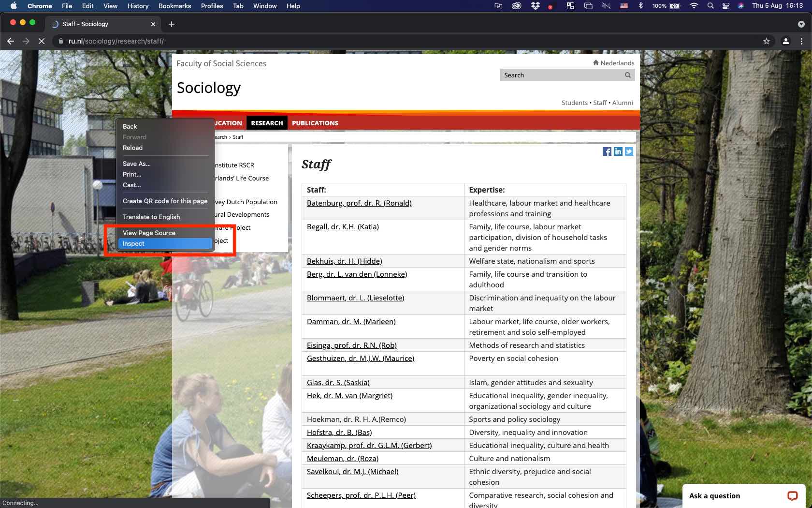
Task: Share the page on Twitter
Action: click(x=629, y=151)
